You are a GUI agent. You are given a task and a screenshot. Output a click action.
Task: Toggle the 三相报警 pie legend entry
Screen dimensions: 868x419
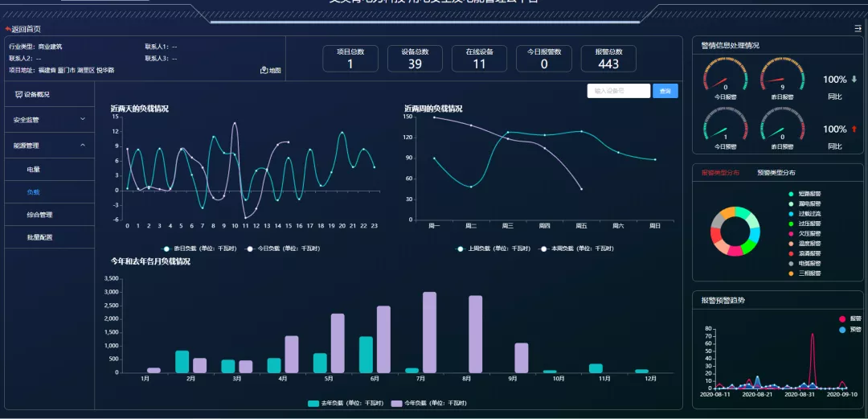tap(805, 273)
